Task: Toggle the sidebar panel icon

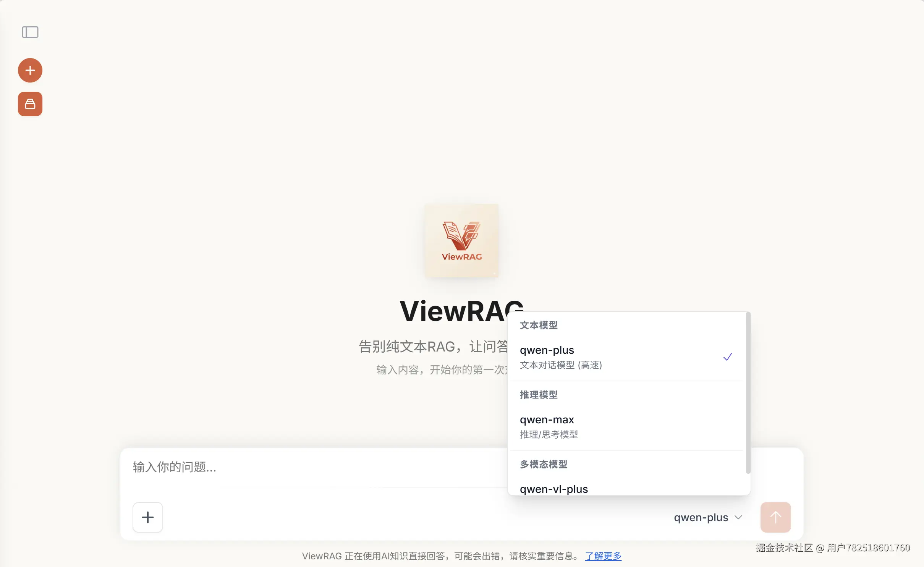Action: [x=30, y=32]
